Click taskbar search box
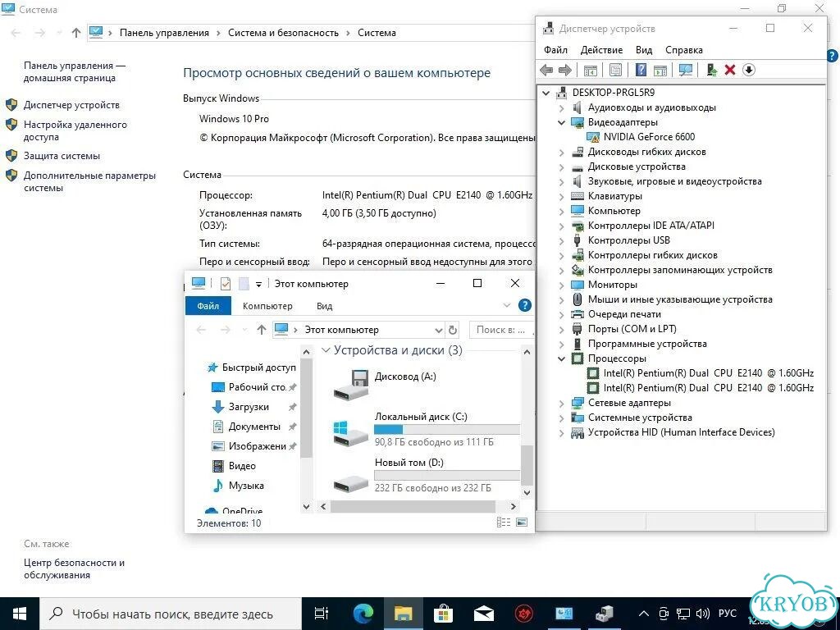 [x=171, y=614]
